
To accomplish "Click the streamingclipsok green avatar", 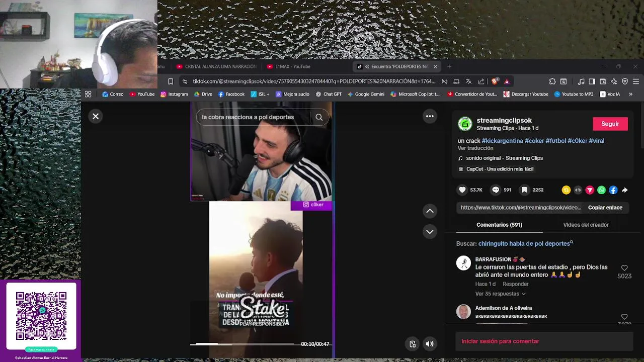I will 465,124.
